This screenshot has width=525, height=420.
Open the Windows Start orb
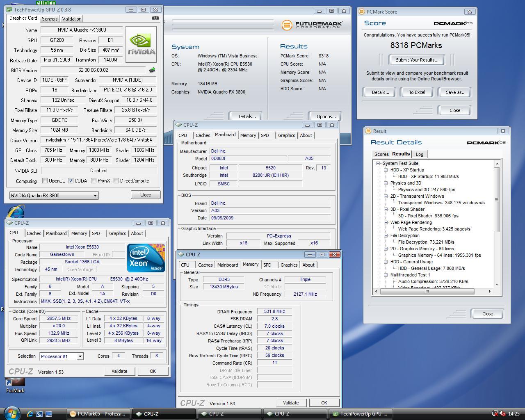tap(11, 413)
